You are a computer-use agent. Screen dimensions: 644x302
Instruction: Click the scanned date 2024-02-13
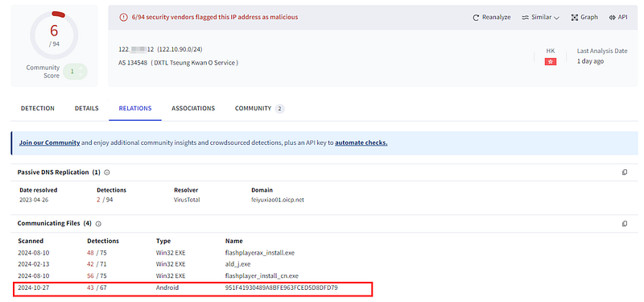[x=33, y=264]
